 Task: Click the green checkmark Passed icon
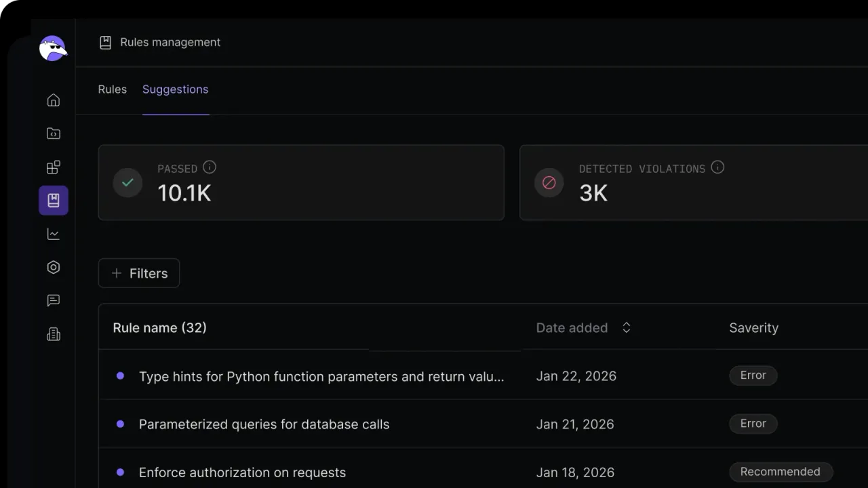127,182
